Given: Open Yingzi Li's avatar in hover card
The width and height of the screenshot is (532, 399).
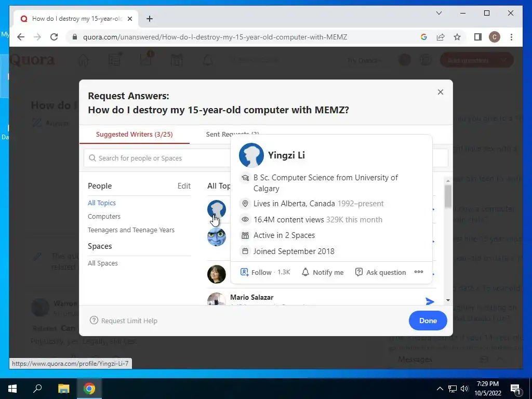Looking at the screenshot, I should [x=251, y=155].
